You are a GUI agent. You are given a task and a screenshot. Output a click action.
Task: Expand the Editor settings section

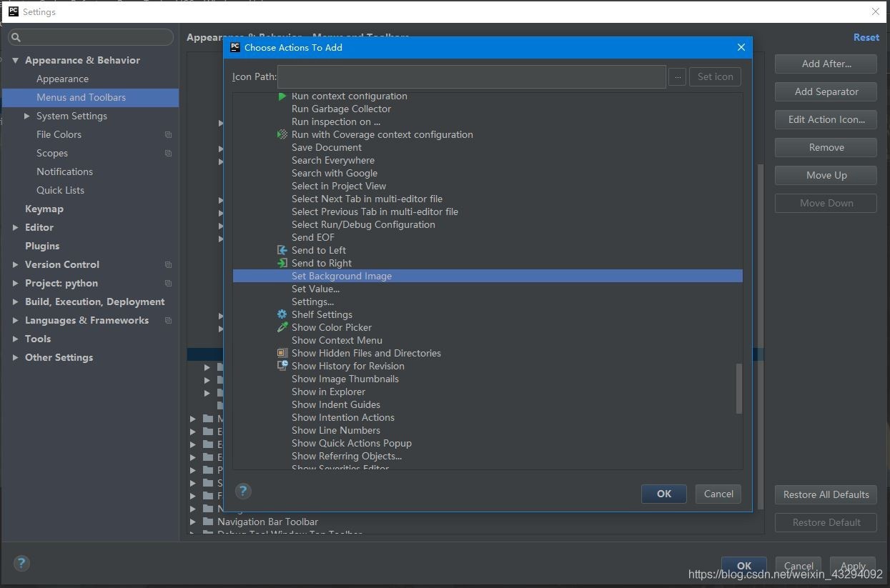(x=15, y=227)
